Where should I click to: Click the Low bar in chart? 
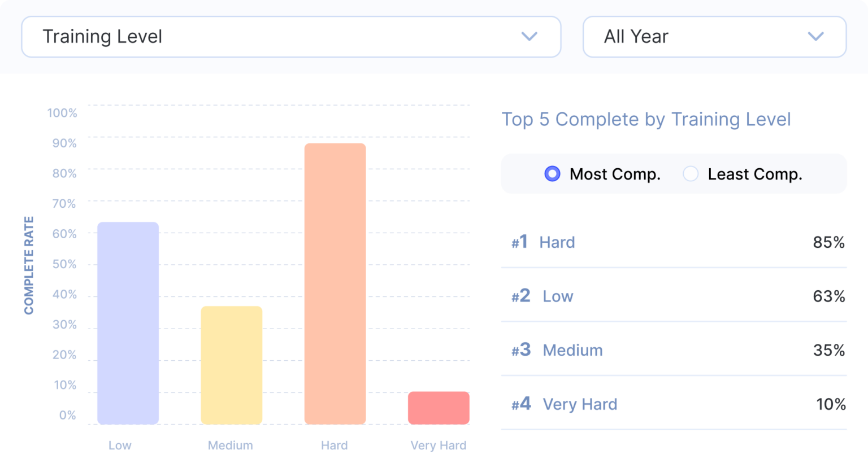tap(128, 323)
